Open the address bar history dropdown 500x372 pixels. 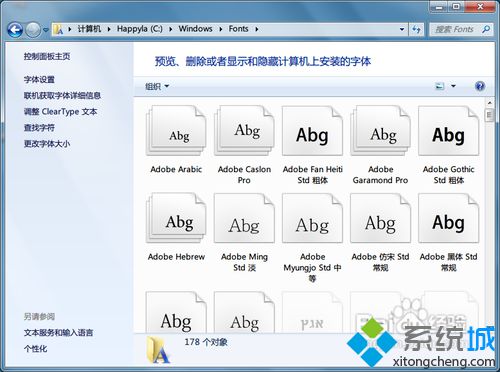402,29
